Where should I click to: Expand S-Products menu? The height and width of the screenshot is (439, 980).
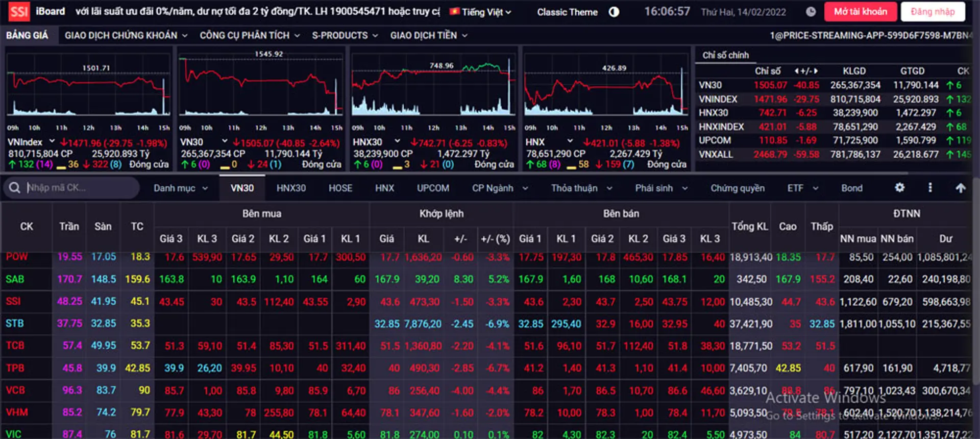pyautogui.click(x=345, y=35)
